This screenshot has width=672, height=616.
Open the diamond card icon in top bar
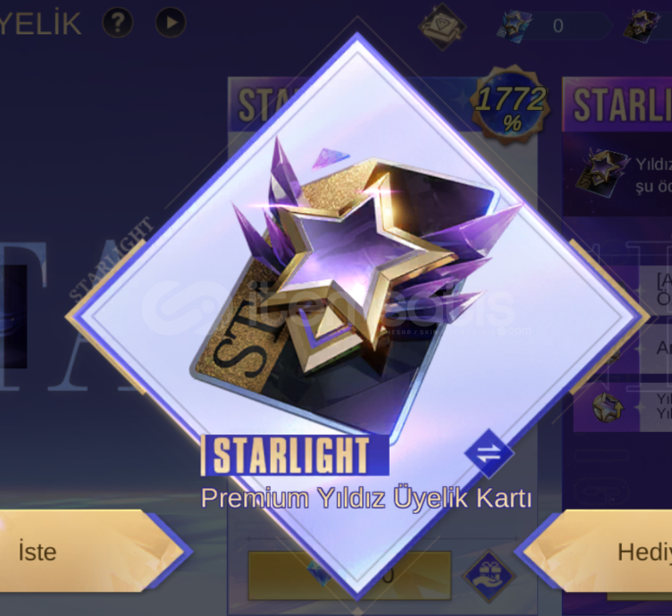tap(441, 27)
